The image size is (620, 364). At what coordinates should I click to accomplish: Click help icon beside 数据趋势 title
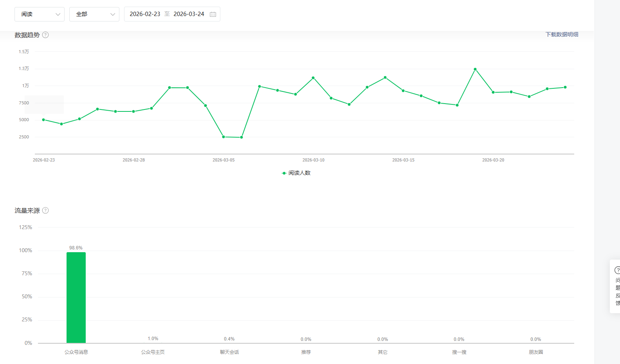click(45, 35)
